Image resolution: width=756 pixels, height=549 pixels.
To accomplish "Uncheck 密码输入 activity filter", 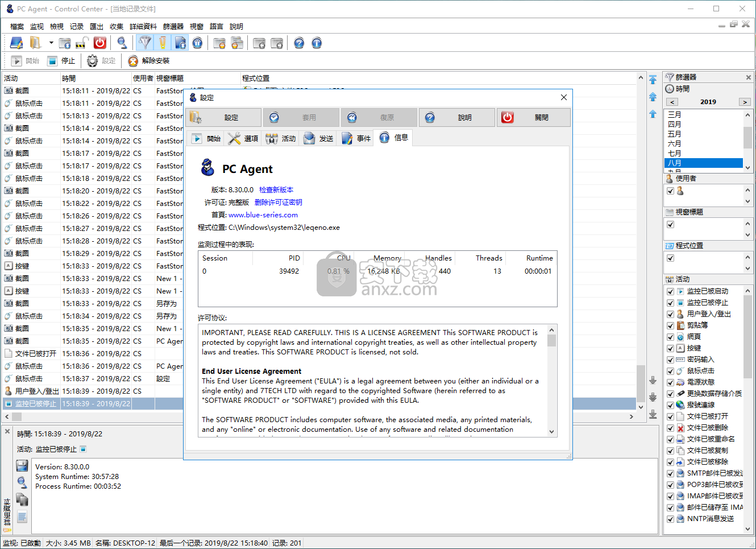I will pos(671,360).
